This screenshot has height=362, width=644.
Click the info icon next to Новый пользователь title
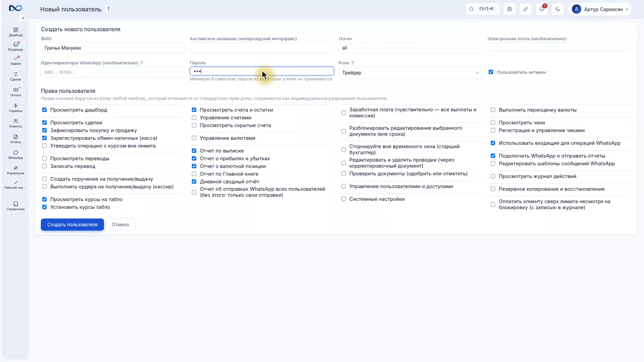click(108, 9)
